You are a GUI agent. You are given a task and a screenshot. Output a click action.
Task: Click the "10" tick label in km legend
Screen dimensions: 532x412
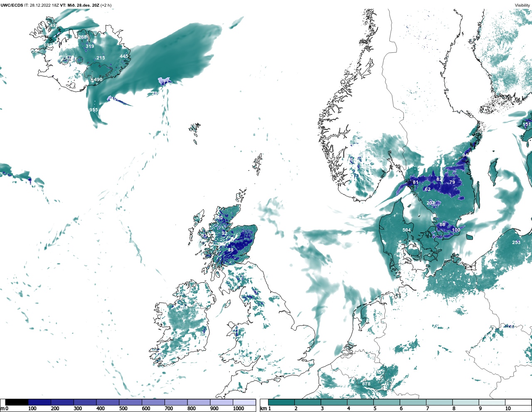pos(508,409)
